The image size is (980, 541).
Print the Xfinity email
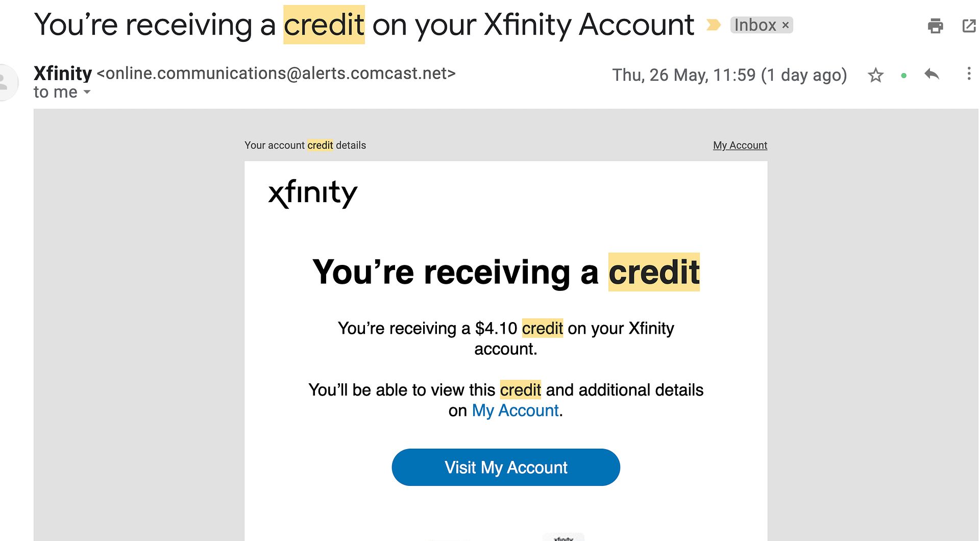coord(936,26)
